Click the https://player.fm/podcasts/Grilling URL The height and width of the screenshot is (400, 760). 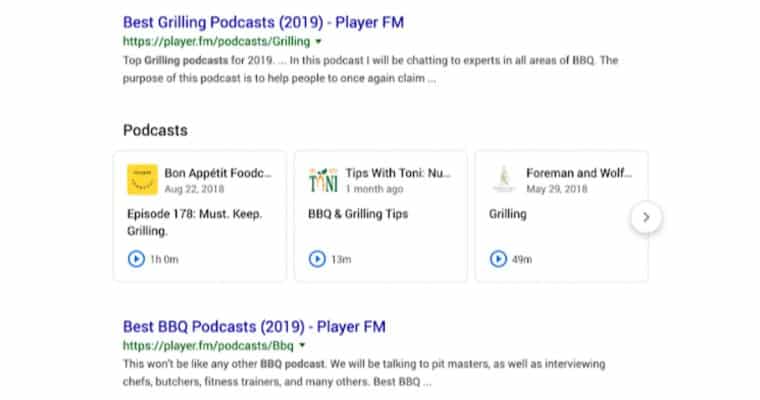pyautogui.click(x=216, y=42)
